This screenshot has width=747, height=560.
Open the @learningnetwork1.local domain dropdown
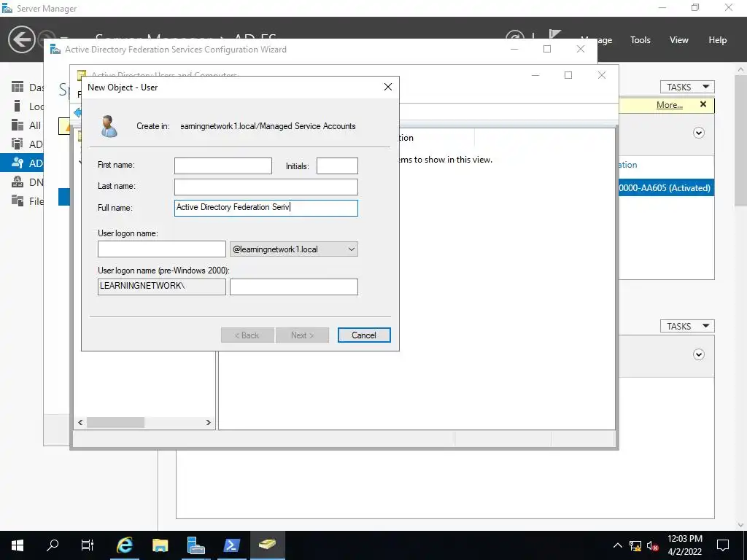[293, 249]
